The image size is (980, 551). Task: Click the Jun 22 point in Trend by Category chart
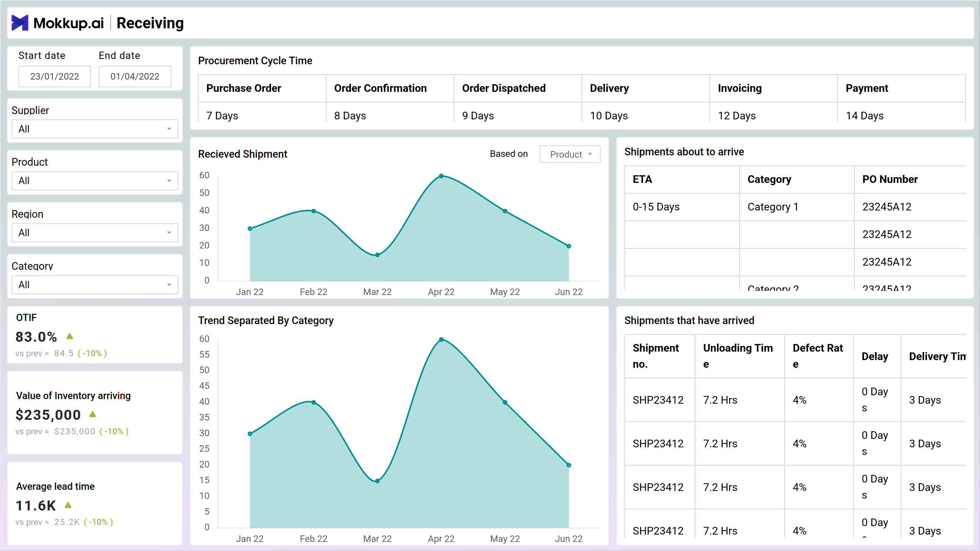tap(569, 465)
